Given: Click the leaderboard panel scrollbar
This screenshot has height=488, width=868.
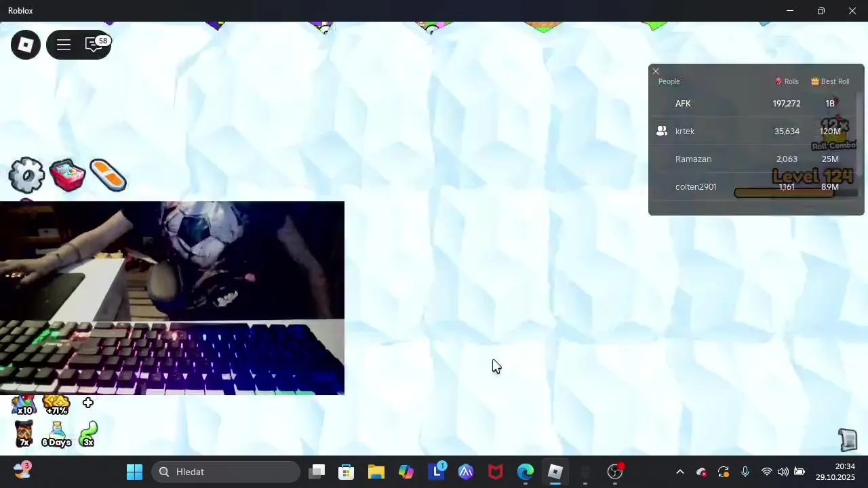Looking at the screenshot, I should (x=860, y=136).
